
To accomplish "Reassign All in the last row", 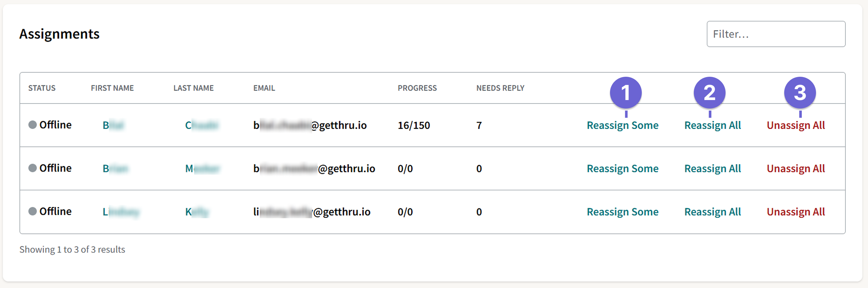I will pos(712,212).
